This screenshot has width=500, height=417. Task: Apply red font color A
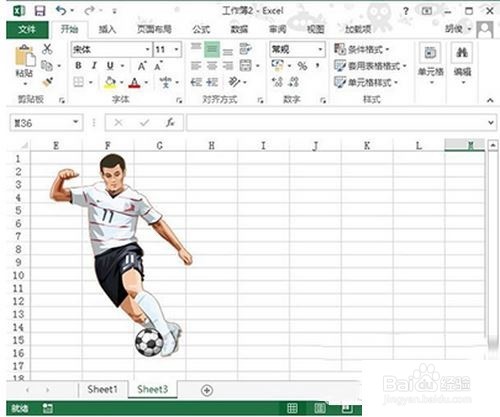click(134, 82)
